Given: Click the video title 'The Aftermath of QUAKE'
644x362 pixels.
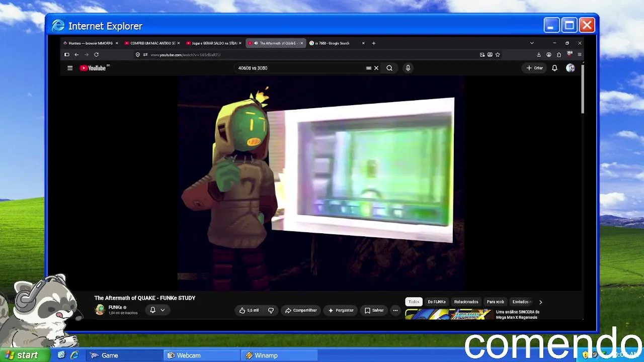Looking at the screenshot, I should tap(145, 298).
